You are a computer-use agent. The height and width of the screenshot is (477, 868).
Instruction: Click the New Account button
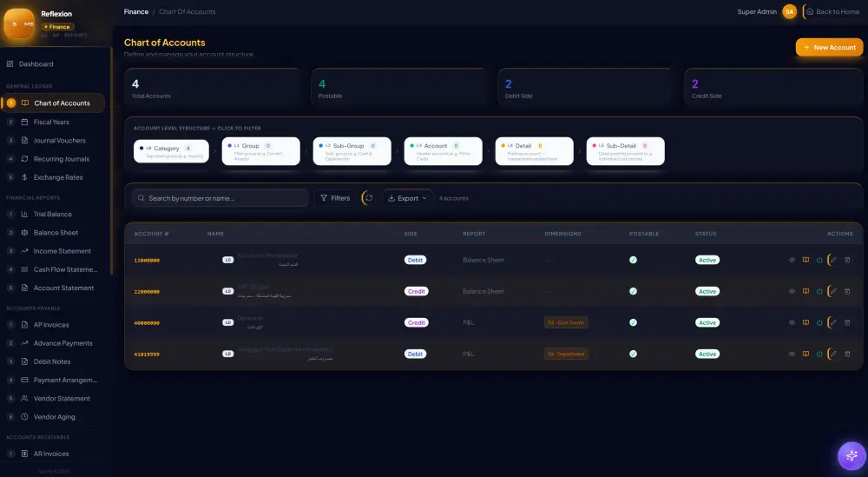[x=829, y=47]
